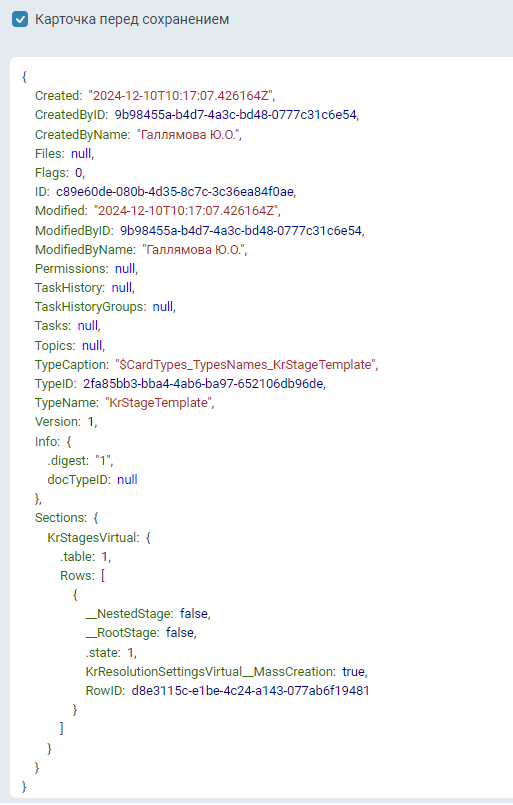
Task: Select the Created timestamp value
Action: click(181, 95)
